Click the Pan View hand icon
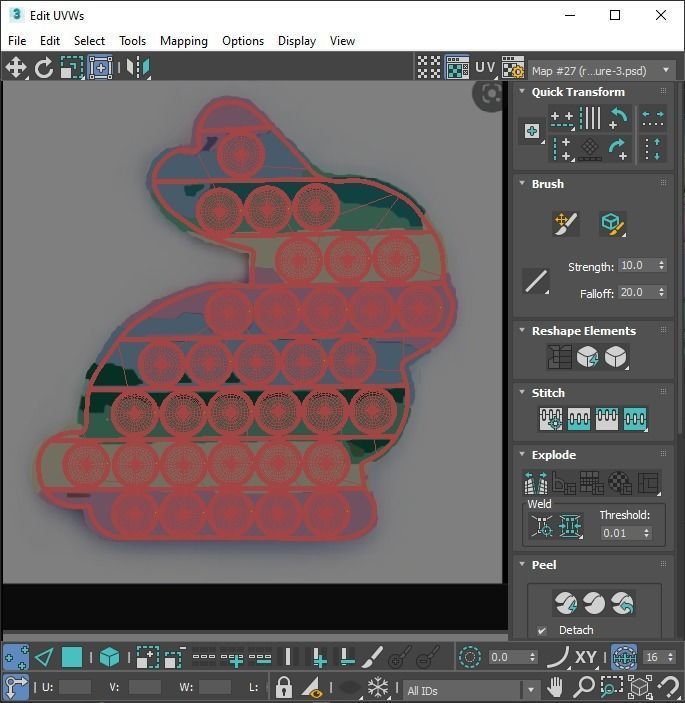 (555, 687)
